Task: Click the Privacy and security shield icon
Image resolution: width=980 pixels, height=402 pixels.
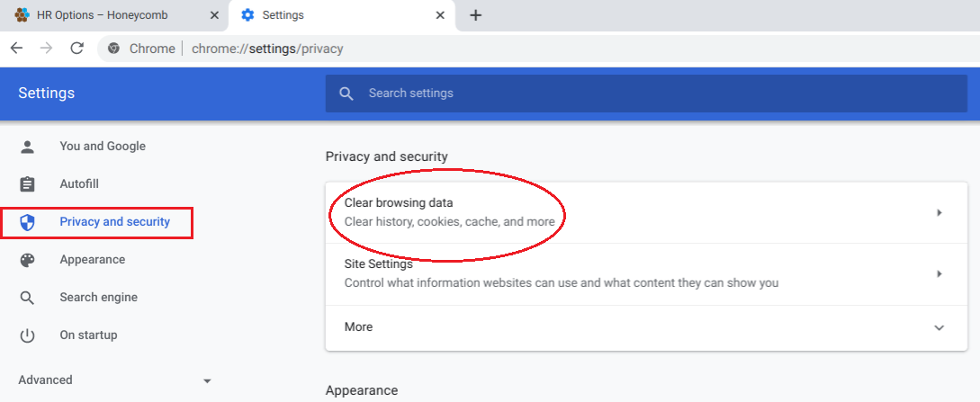Action: pyautogui.click(x=27, y=222)
